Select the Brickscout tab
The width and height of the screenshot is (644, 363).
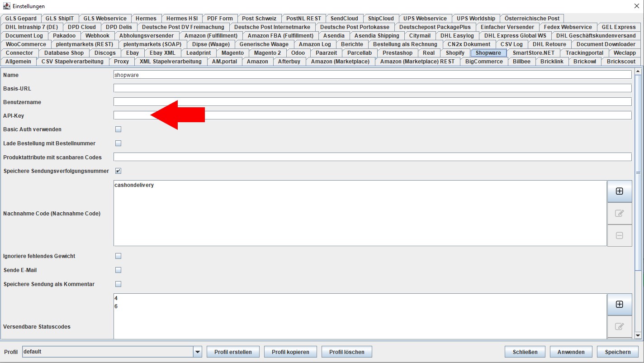point(621,62)
